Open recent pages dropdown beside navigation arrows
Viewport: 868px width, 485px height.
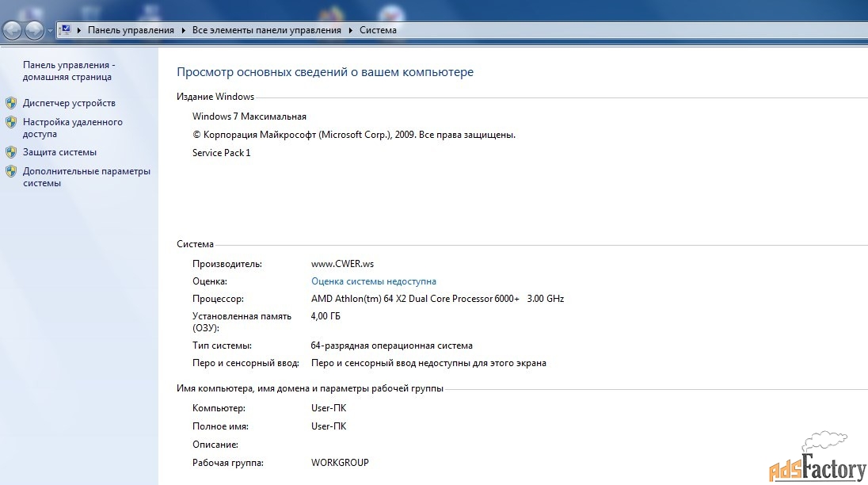click(x=50, y=30)
